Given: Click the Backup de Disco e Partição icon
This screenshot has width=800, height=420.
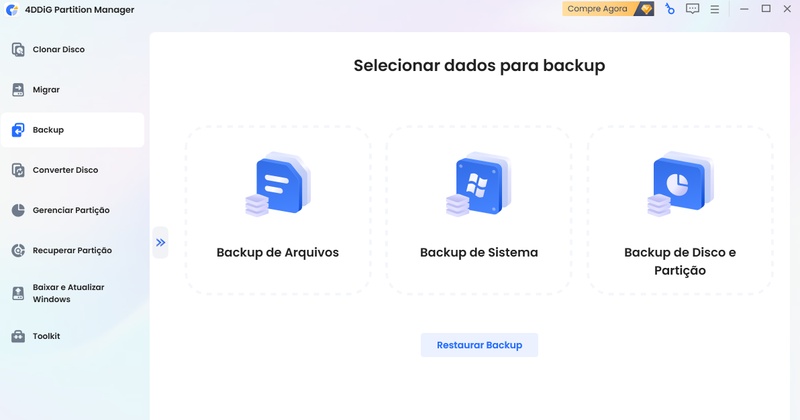Looking at the screenshot, I should (680, 184).
